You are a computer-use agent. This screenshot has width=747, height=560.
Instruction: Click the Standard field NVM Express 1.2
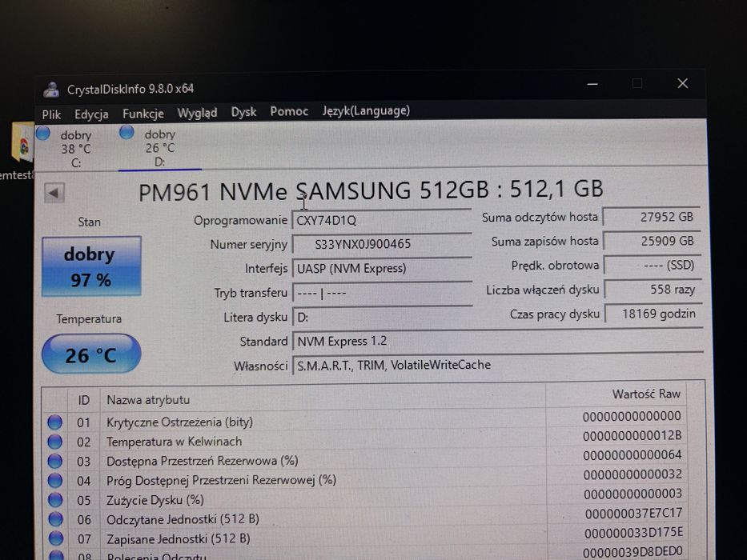point(497,341)
